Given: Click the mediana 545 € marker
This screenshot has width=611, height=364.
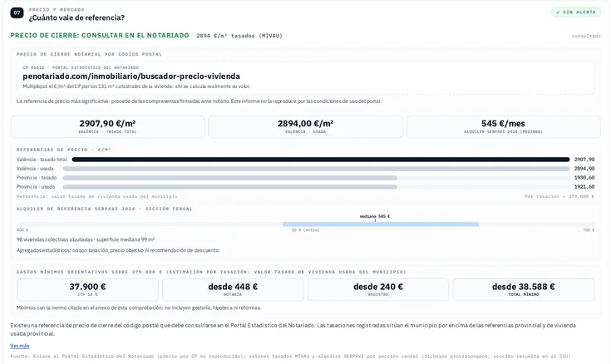Looking at the screenshot, I should click(x=375, y=216).
